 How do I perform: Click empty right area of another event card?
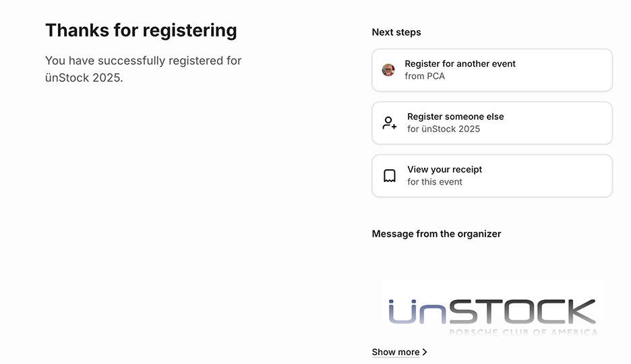coord(566,70)
